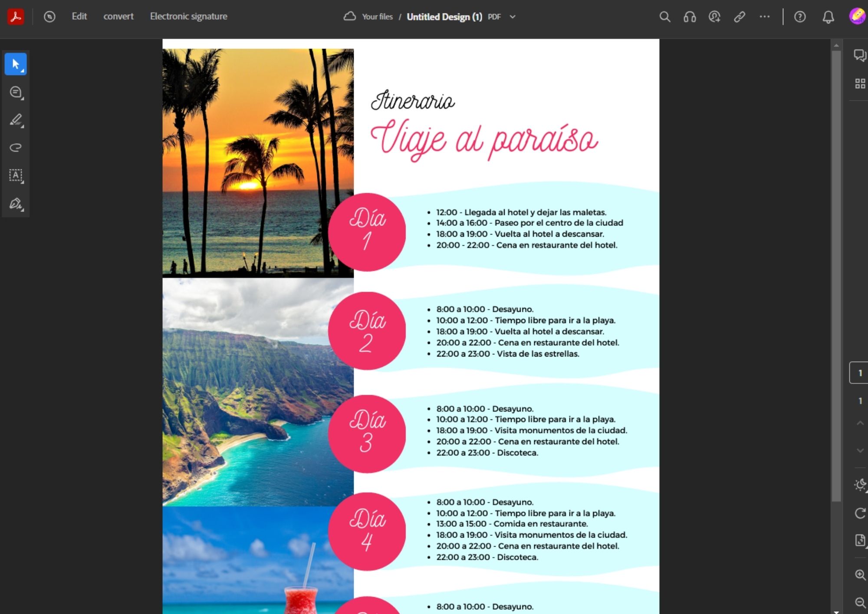This screenshot has width=868, height=614.
Task: Click the Adobe Acrobat home logo
Action: click(16, 17)
